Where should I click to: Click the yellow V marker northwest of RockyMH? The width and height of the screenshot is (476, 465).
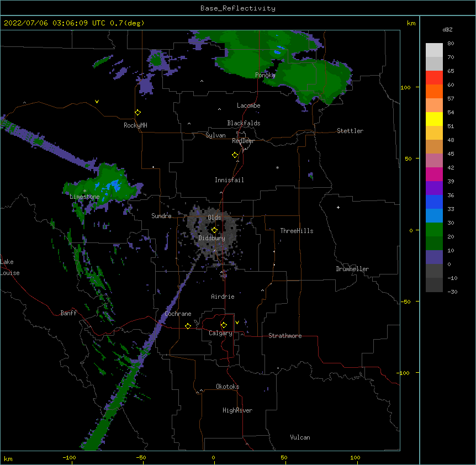97,102
